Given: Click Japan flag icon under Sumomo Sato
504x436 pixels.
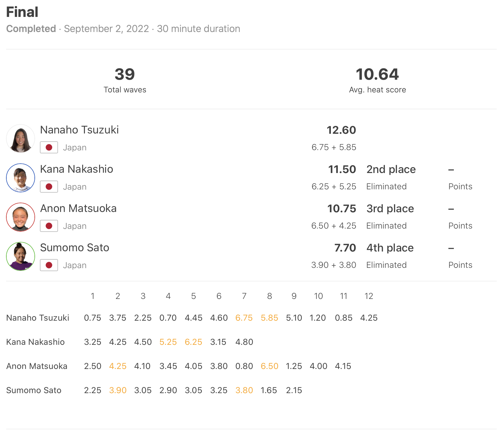Looking at the screenshot, I should pos(49,265).
